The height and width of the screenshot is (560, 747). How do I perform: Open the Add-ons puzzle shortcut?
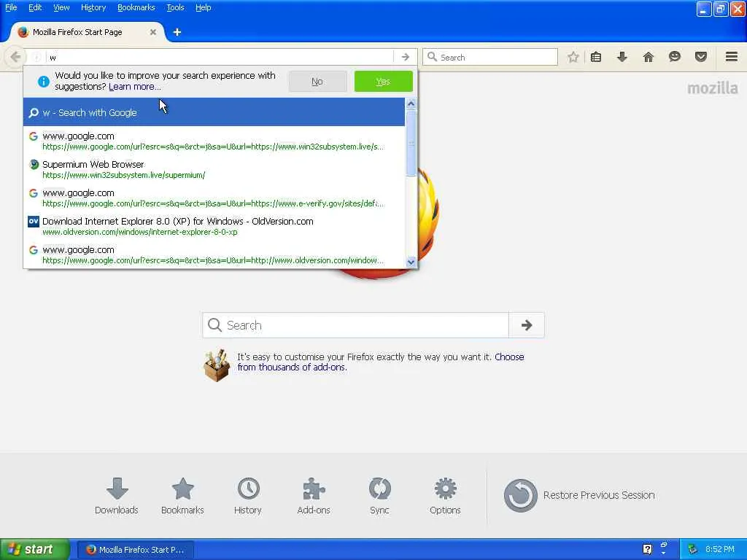pos(314,496)
